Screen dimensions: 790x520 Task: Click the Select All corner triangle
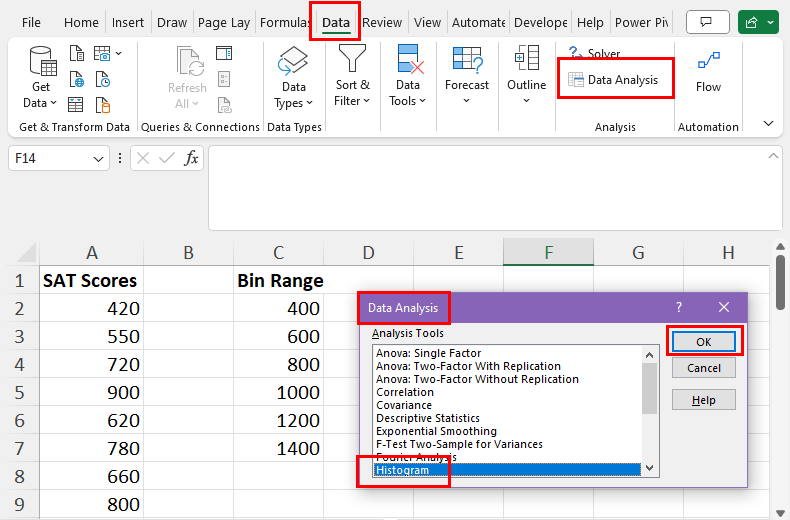(26, 253)
